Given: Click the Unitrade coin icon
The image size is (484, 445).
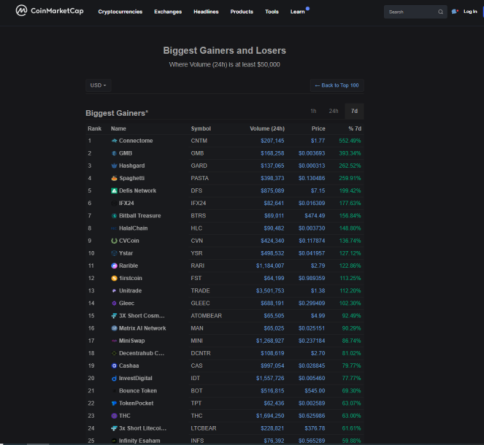Looking at the screenshot, I should [114, 291].
